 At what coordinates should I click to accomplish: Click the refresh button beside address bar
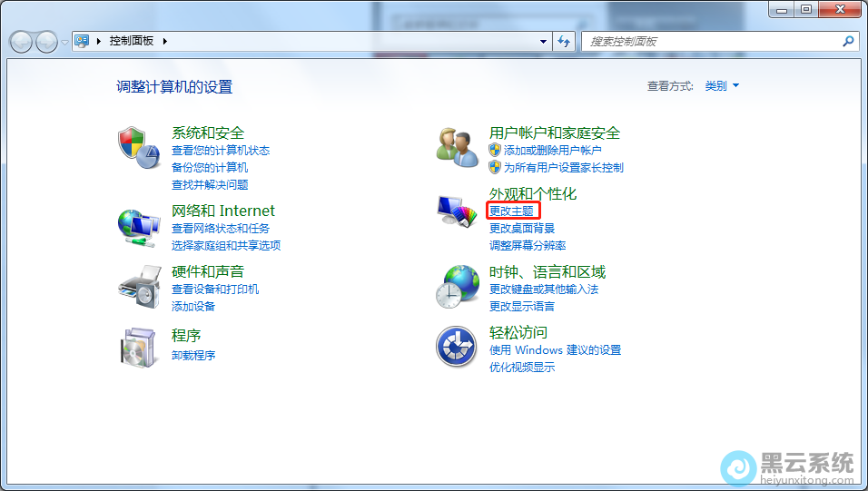click(564, 41)
